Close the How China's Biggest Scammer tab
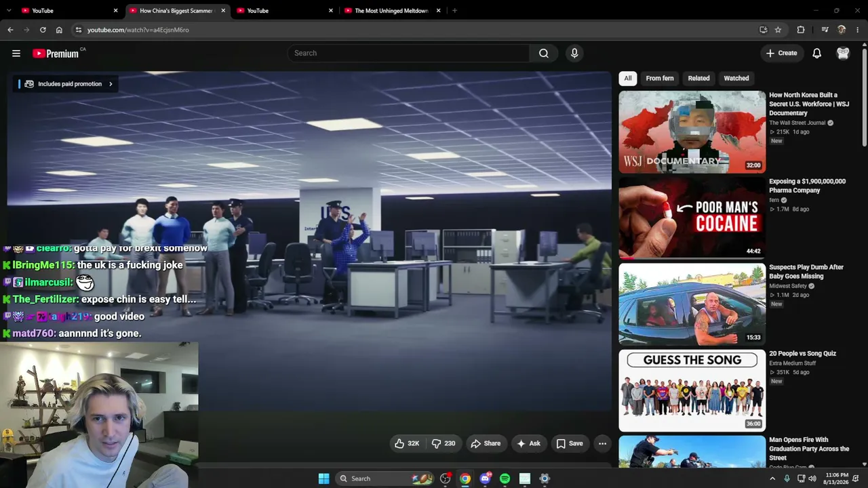Viewport: 868px width, 488px height. 223,11
